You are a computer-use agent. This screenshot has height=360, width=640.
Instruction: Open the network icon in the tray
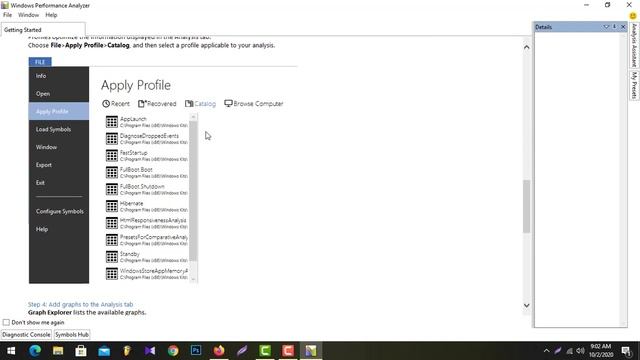click(569, 351)
